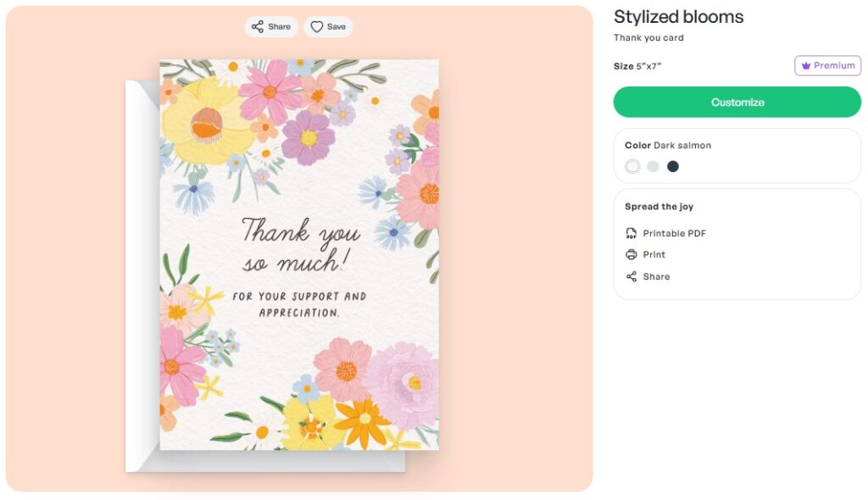Screen dimensions: 868x500
Task: Click the Premium badge text
Action: [834, 66]
